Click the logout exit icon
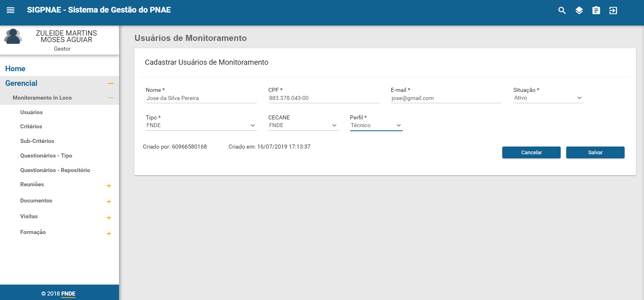Screen dimensions: 644x300 [613, 11]
